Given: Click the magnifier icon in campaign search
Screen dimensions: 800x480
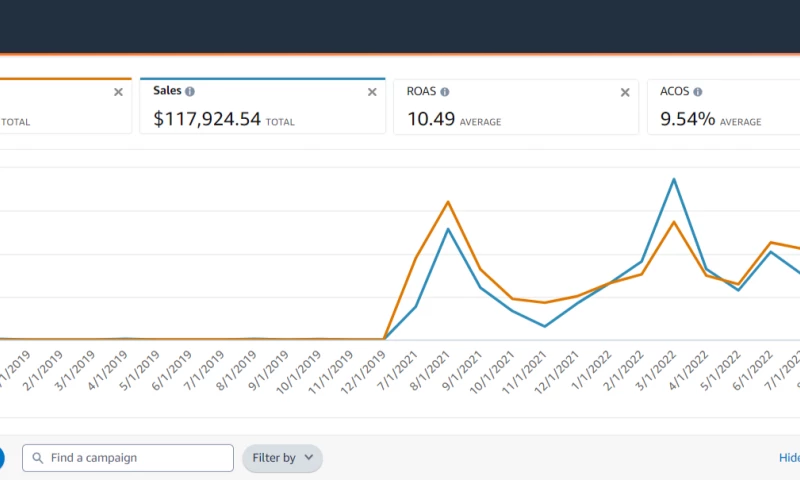Looking at the screenshot, I should click(38, 458).
